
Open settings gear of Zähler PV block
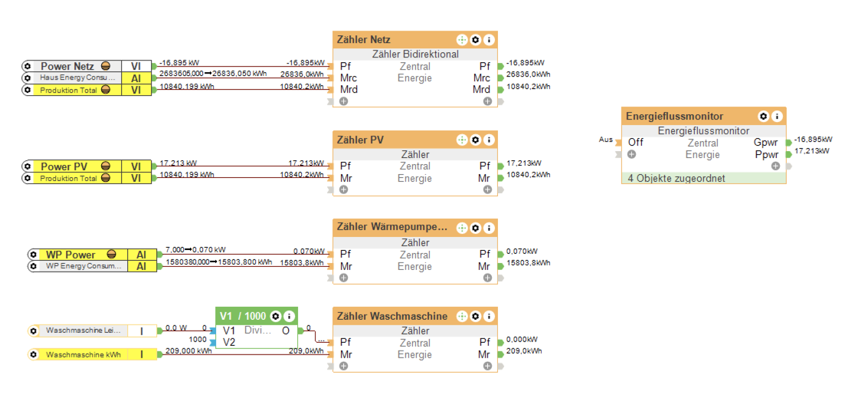click(x=475, y=140)
